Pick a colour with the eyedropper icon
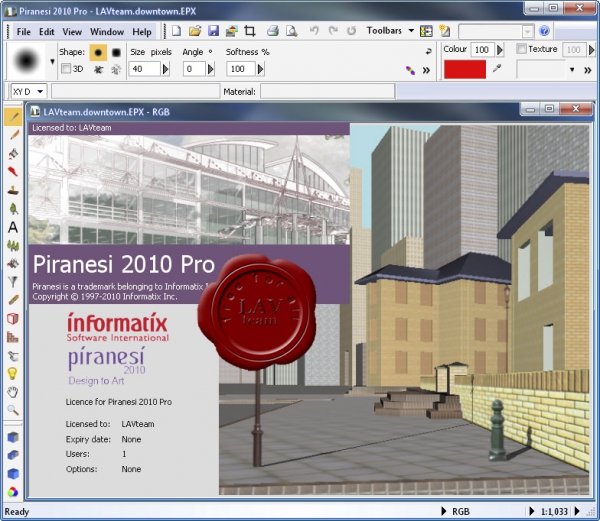Image resolution: width=600 pixels, height=521 pixels. click(497, 68)
